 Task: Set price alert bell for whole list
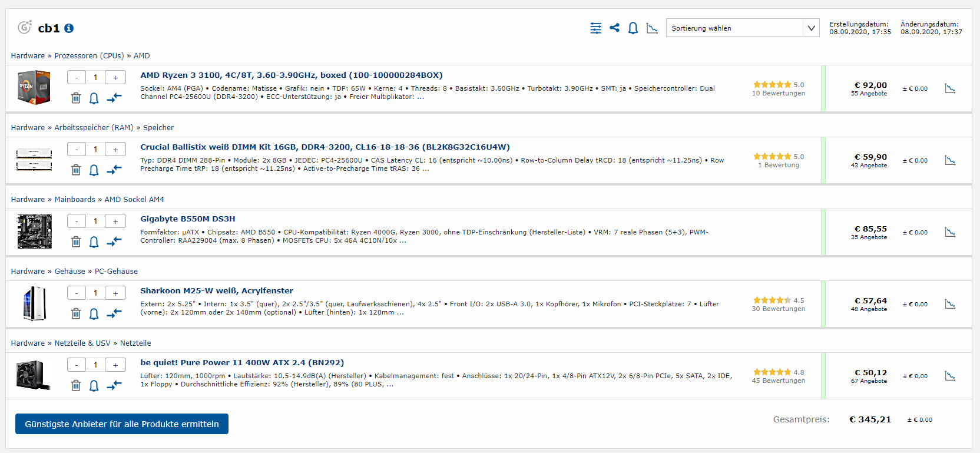[x=633, y=28]
